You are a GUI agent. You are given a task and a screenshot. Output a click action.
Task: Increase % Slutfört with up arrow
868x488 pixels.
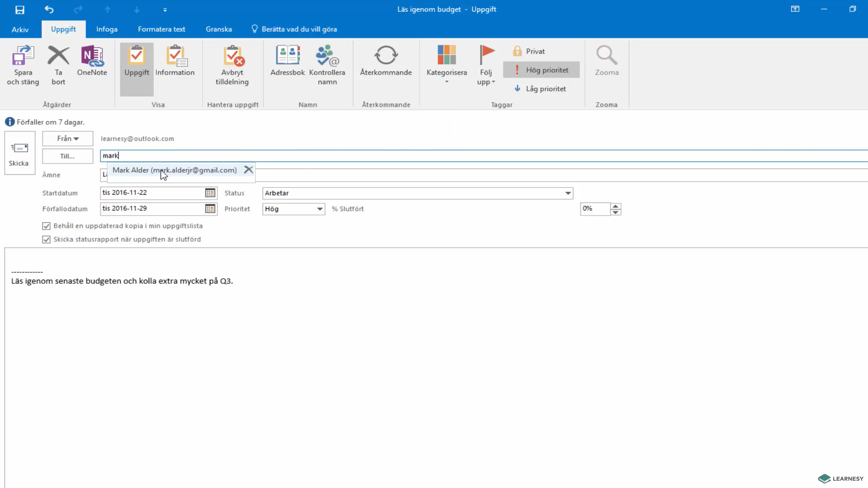615,206
